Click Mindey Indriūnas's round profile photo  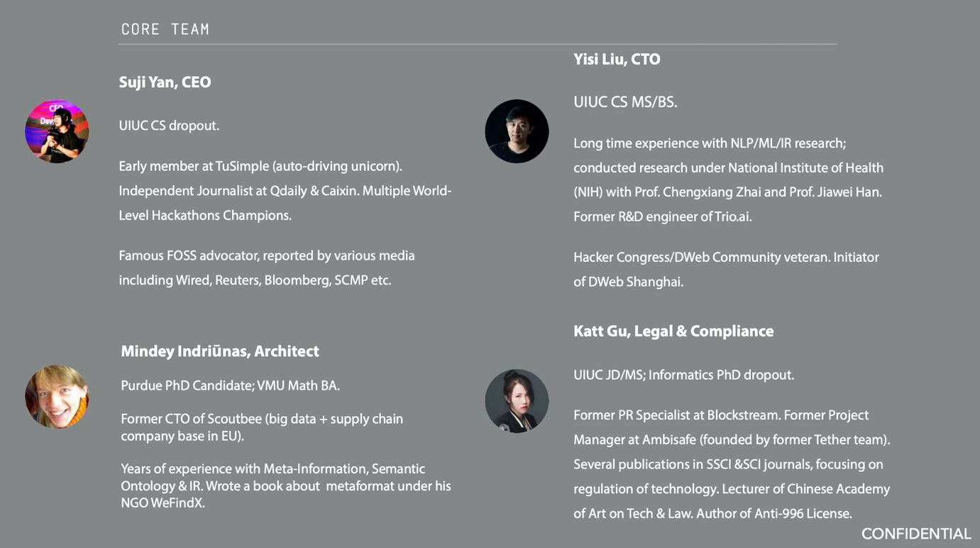57,397
